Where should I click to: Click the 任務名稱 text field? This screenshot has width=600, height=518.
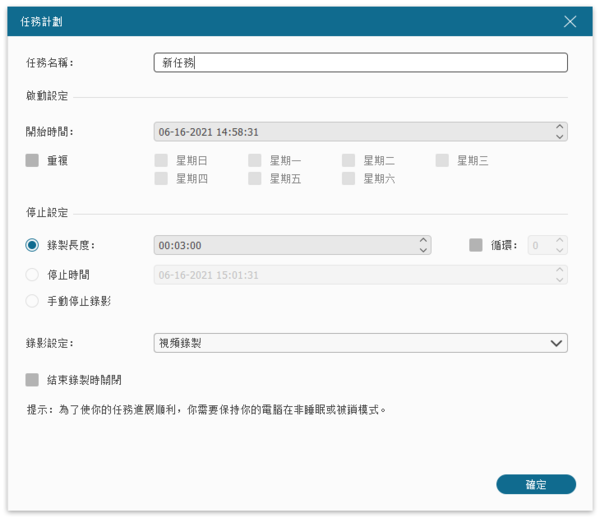pos(360,63)
